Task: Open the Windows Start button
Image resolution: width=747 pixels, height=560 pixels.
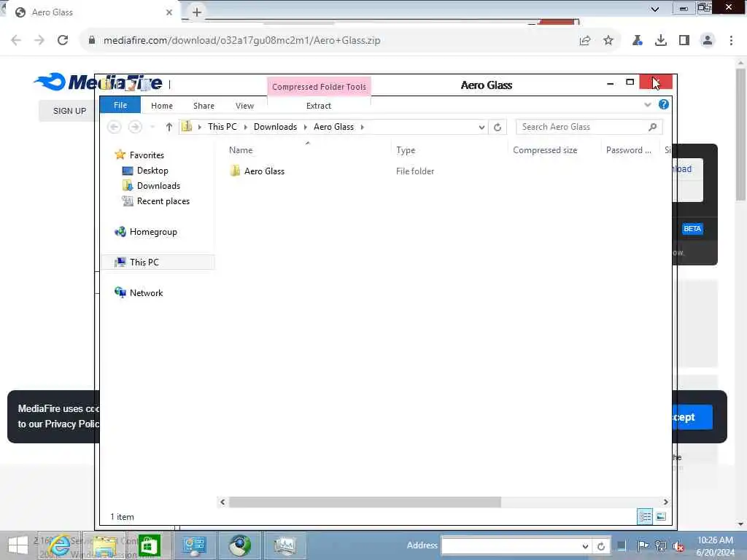Action: pyautogui.click(x=18, y=545)
